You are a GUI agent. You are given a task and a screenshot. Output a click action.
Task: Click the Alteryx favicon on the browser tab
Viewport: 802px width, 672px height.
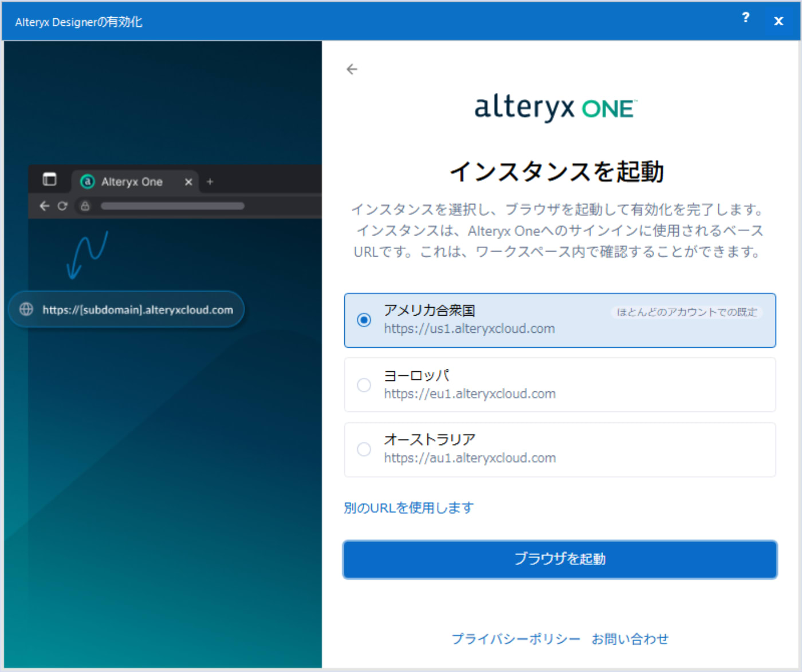87,182
